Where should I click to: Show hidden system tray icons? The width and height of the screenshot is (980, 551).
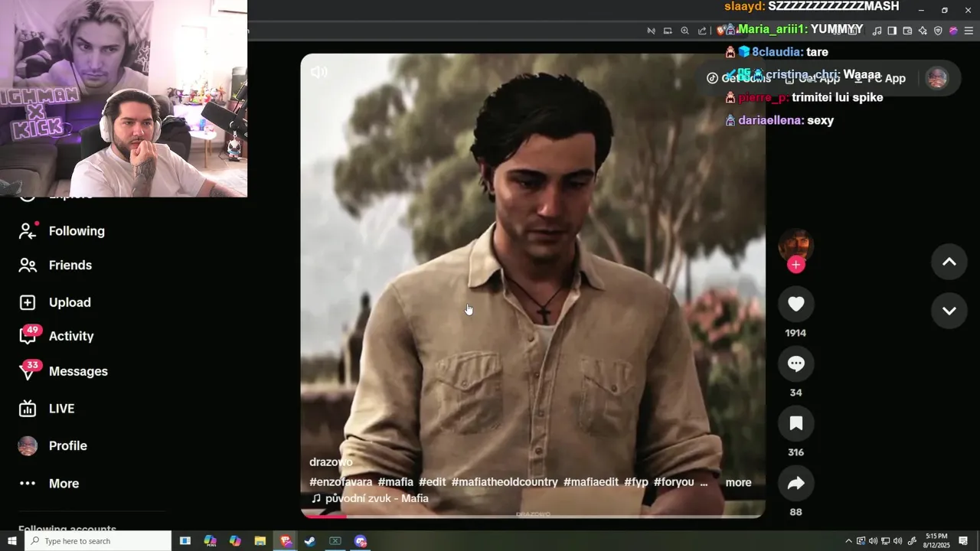point(848,541)
